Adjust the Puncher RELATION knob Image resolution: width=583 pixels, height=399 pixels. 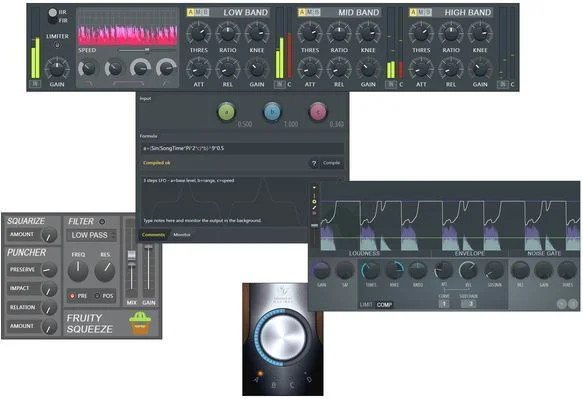click(x=49, y=308)
